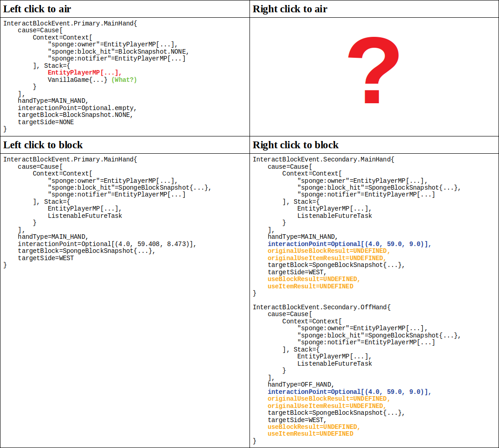Click the 'targetBlock=BlockSnapshot.NONE,' line

coord(75,115)
